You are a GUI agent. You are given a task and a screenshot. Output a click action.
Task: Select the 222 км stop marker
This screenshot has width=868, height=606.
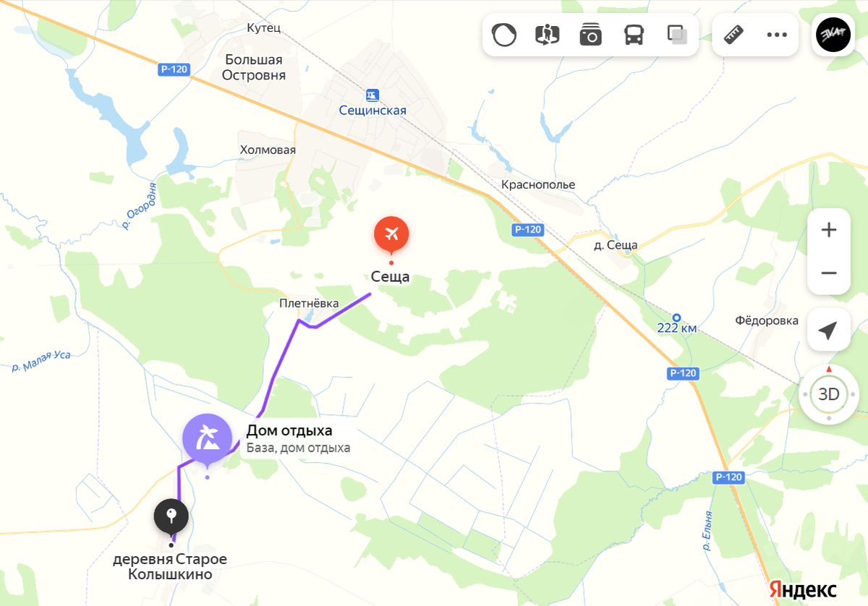click(677, 317)
